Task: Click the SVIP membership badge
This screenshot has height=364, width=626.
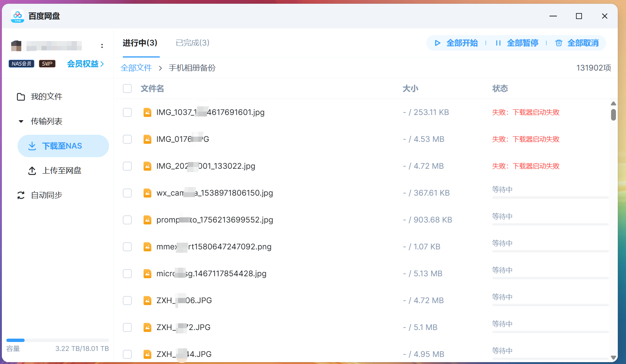Action: (47, 63)
